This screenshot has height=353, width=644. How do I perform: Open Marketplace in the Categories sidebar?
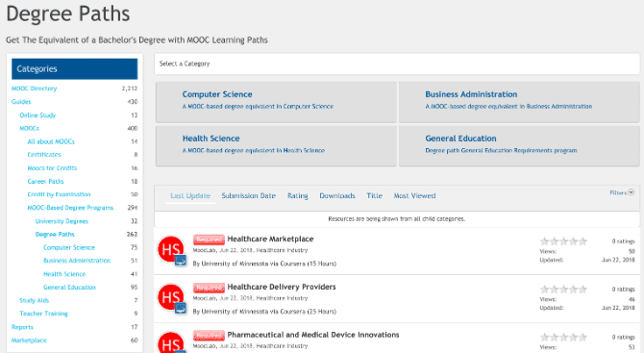pyautogui.click(x=29, y=340)
